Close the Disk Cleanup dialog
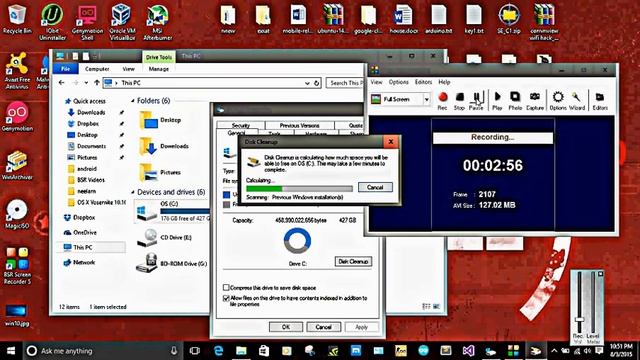640x360 pixels. coord(391,142)
